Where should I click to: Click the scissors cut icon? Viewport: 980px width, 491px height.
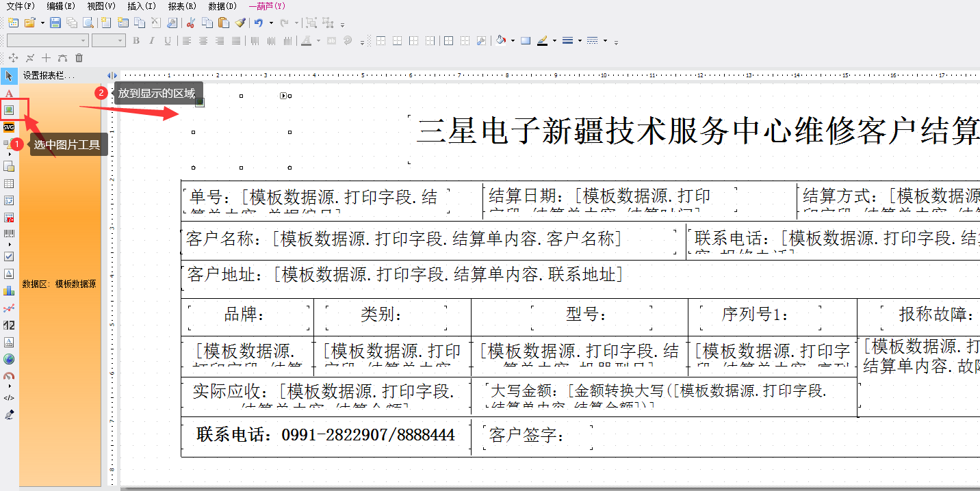click(191, 23)
